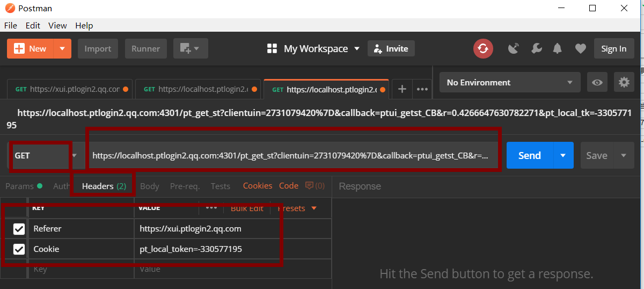The height and width of the screenshot is (289, 644).
Task: Add a new request tab with plus
Action: tap(402, 89)
